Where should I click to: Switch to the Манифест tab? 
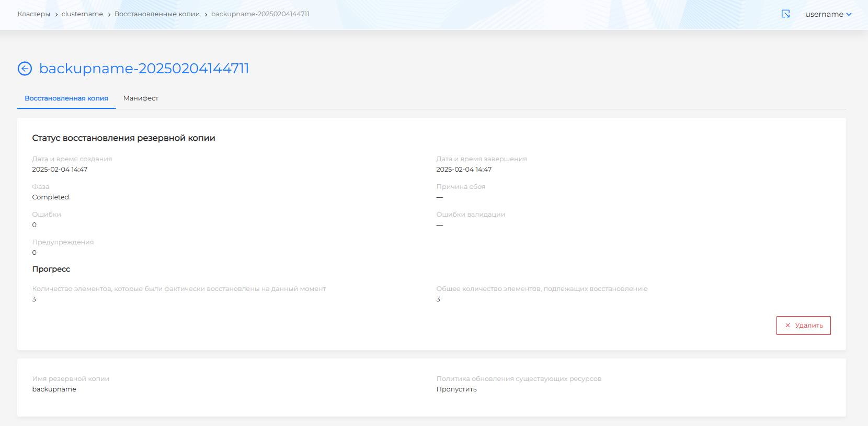[141, 98]
